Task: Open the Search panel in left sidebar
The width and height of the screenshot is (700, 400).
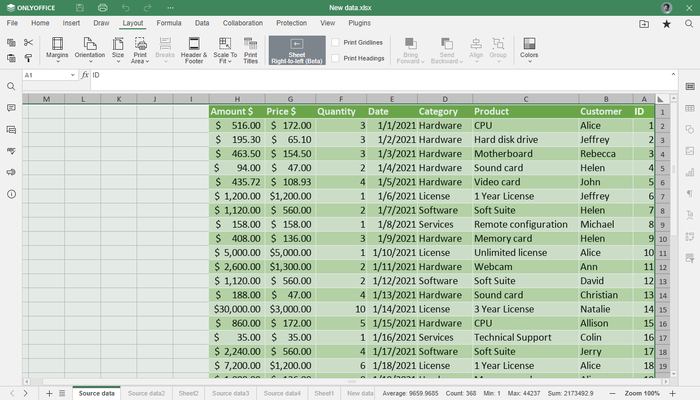Action: (11, 86)
